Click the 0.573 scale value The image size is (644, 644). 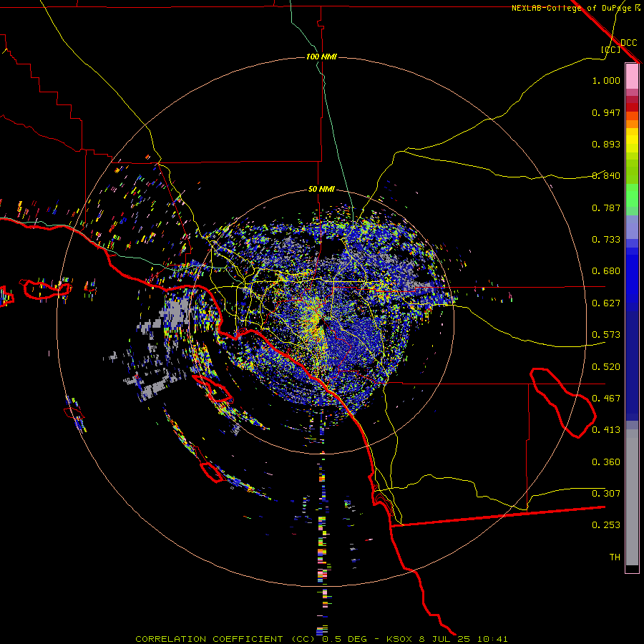[606, 335]
